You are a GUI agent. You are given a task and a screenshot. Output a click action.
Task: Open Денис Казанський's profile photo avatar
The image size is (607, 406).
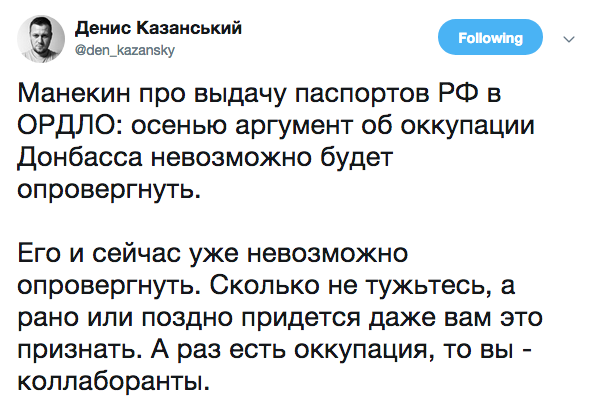(41, 39)
